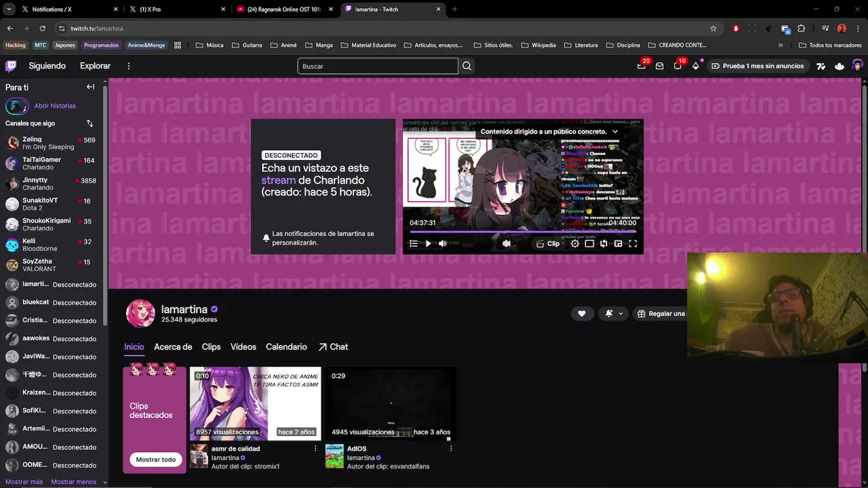Open the three-dot more menu in Twitch nav
Screen dimensions: 868x488
[x=129, y=66]
